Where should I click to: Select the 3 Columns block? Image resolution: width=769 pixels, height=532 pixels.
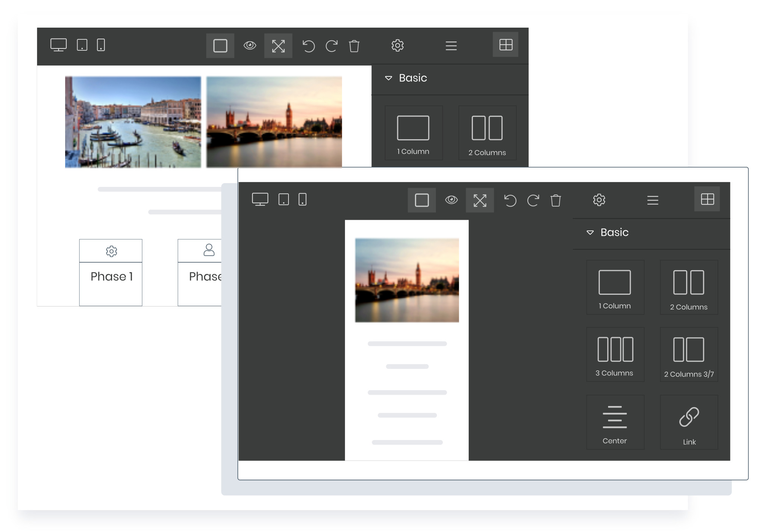coord(615,355)
